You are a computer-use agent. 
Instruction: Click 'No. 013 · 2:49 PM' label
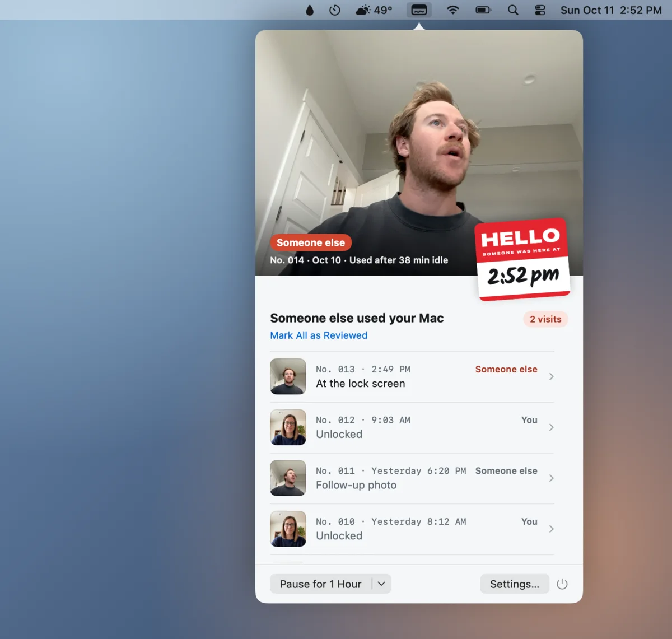pos(363,369)
